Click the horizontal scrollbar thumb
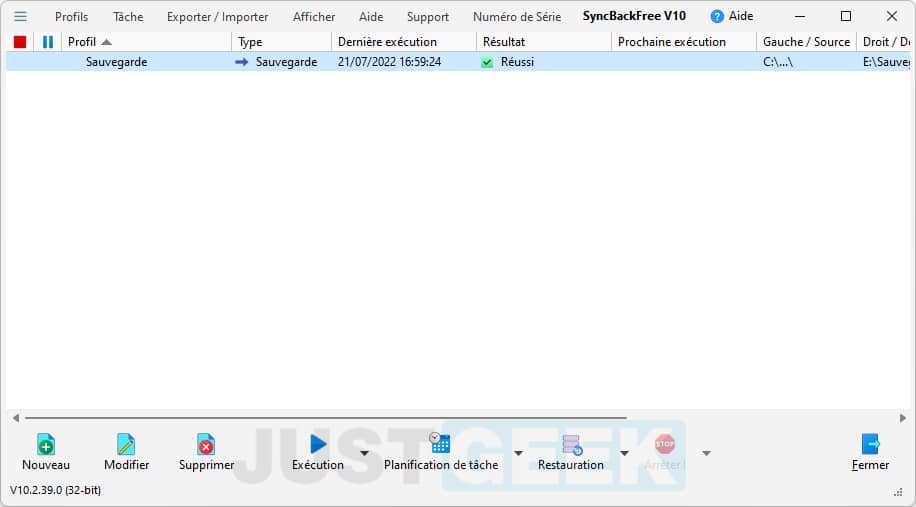 click(326, 418)
